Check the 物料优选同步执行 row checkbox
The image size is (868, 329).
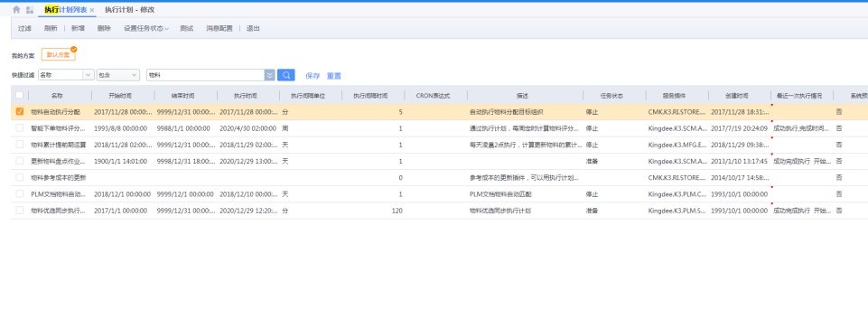click(x=19, y=211)
